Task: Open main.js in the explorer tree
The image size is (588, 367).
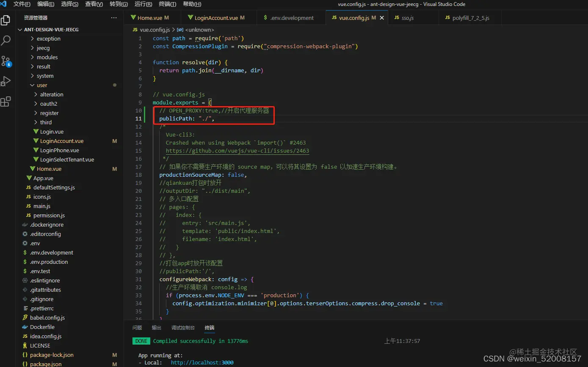Action: pos(42,206)
